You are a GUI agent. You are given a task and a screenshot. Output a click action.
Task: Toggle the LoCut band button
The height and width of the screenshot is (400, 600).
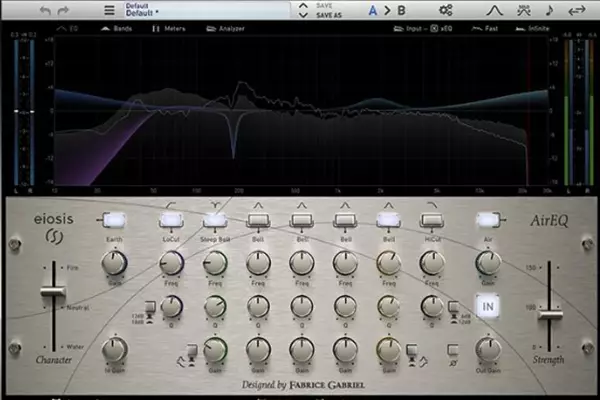click(171, 220)
